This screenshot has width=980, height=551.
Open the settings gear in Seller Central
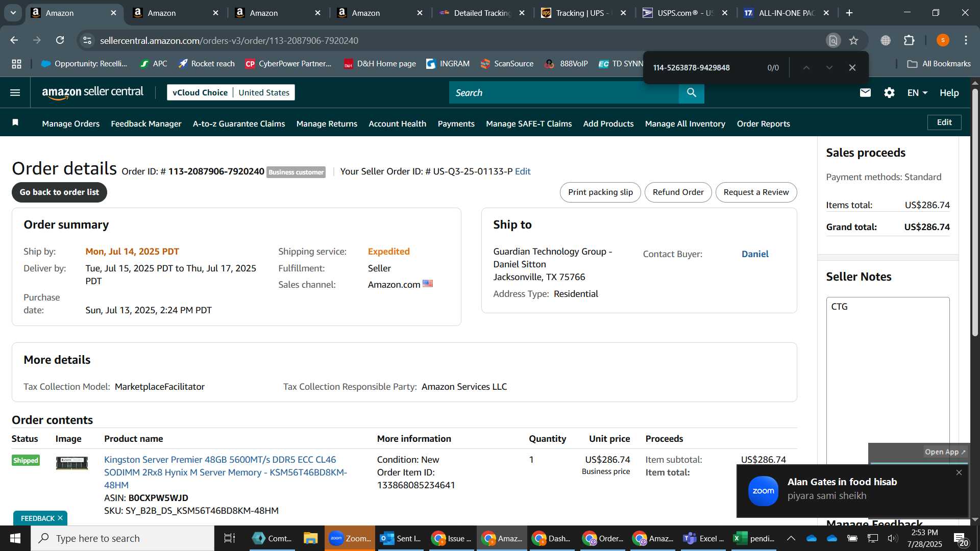point(889,92)
